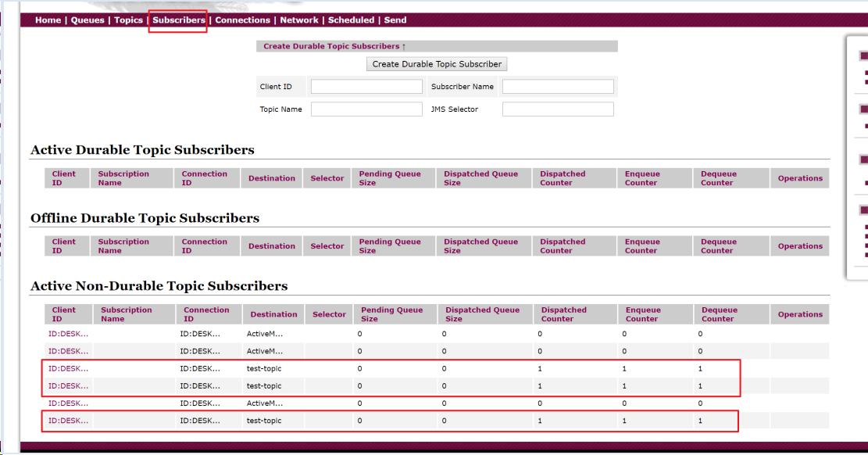Focus the Client ID input field
The image size is (868, 455).
(x=366, y=87)
